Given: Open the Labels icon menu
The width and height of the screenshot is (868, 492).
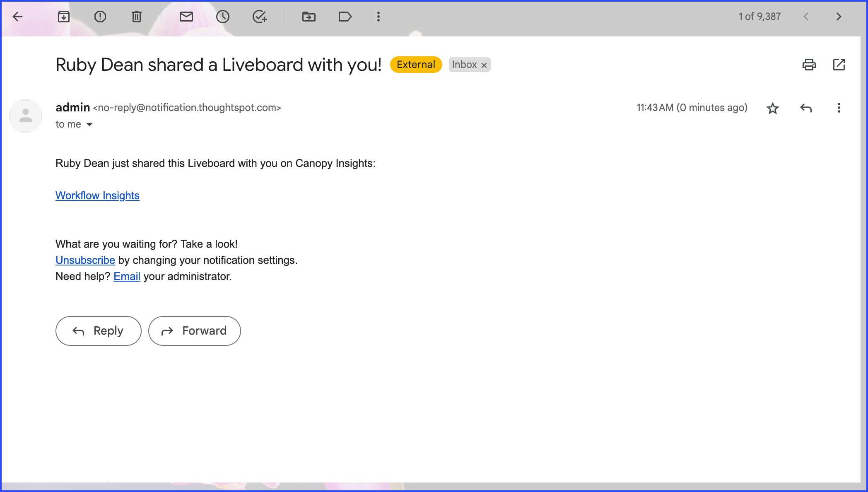Looking at the screenshot, I should click(x=345, y=17).
